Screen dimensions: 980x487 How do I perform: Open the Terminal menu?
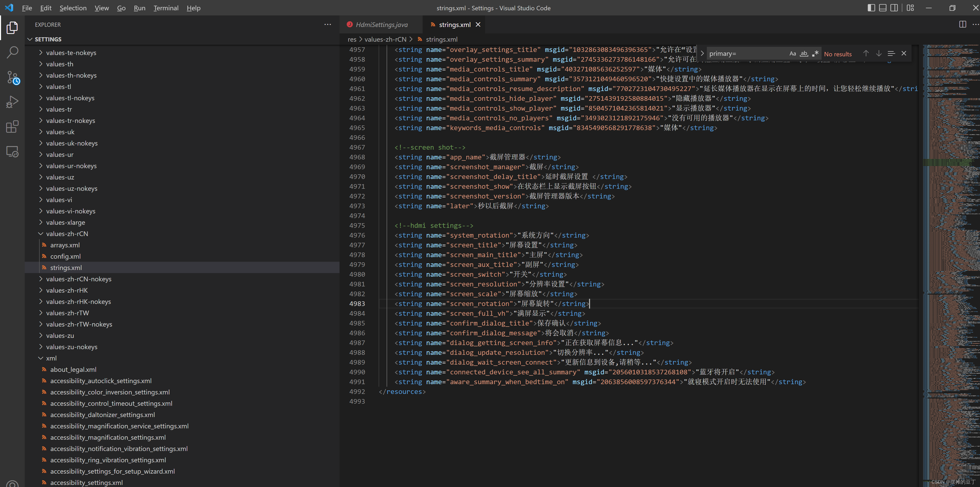[166, 8]
